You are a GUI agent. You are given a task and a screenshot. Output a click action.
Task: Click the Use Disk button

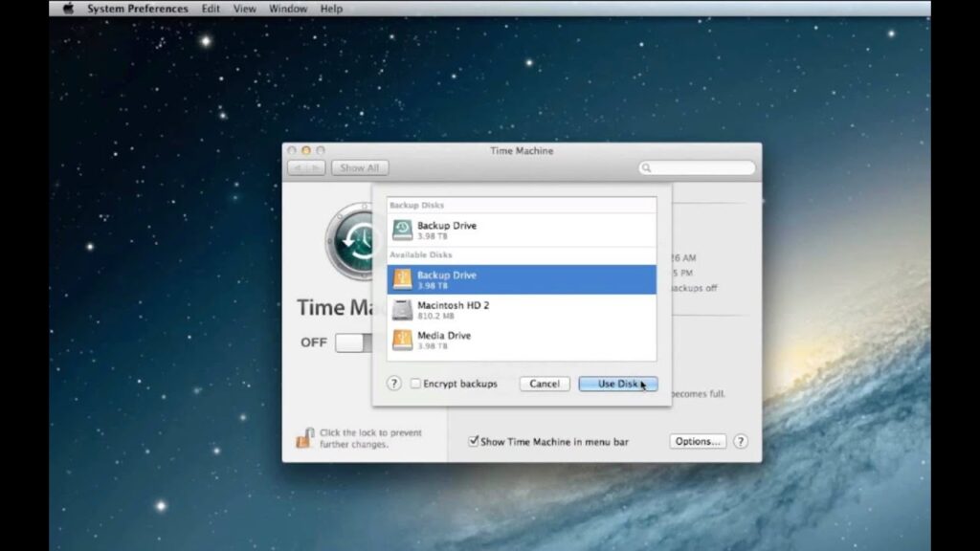(617, 383)
